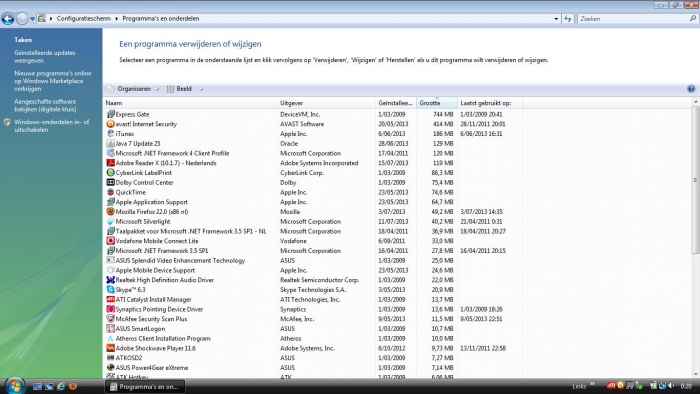
Task: Select the CyberLink LabelPrint icon
Action: coord(110,173)
